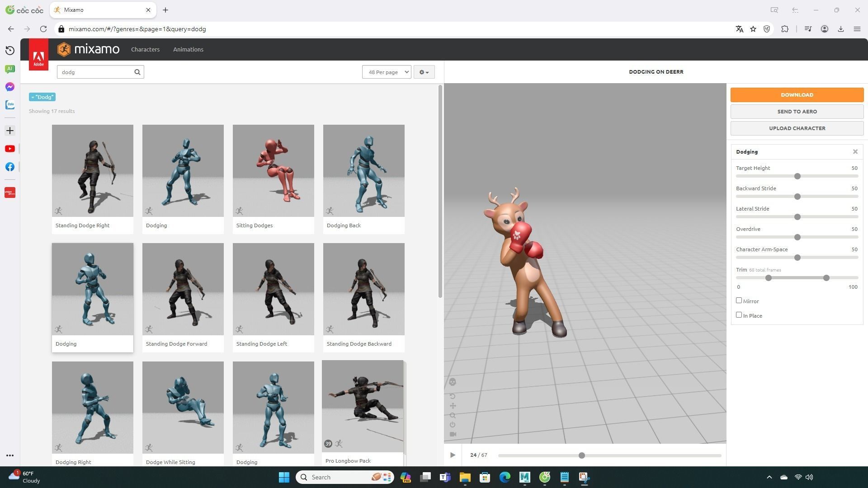The height and width of the screenshot is (488, 868).
Task: Click the search magnifier icon
Action: [x=137, y=72]
